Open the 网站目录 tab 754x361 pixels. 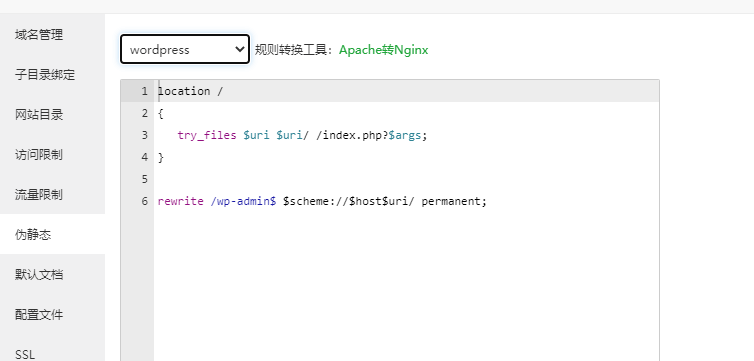tap(39, 115)
